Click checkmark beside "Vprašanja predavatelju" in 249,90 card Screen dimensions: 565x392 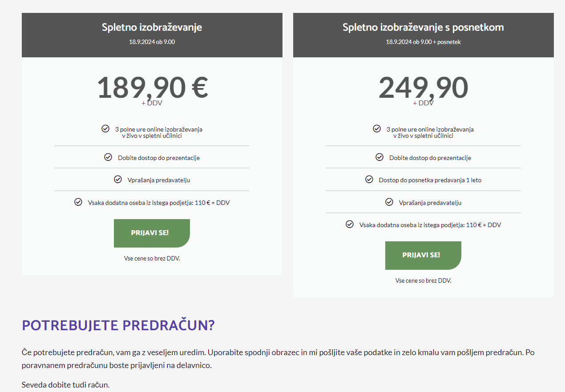tap(389, 202)
